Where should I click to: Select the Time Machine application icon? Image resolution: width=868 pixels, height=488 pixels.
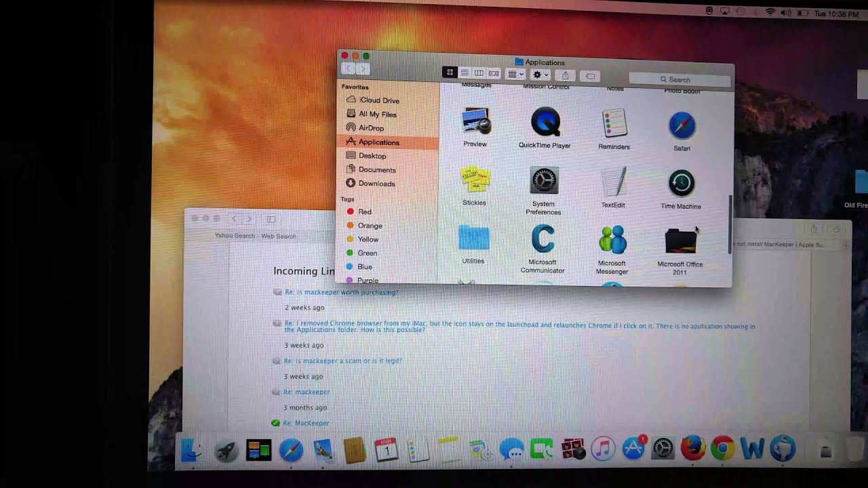[x=681, y=184]
